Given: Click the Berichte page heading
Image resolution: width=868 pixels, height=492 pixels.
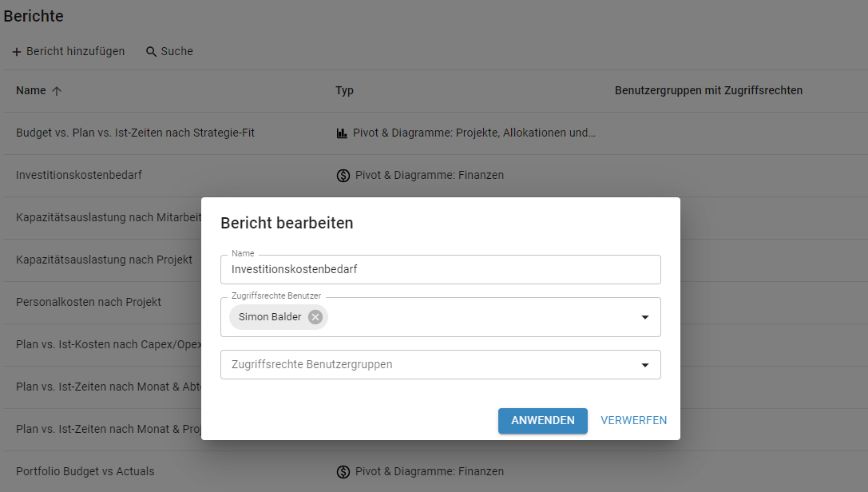Looking at the screenshot, I should click(x=34, y=16).
